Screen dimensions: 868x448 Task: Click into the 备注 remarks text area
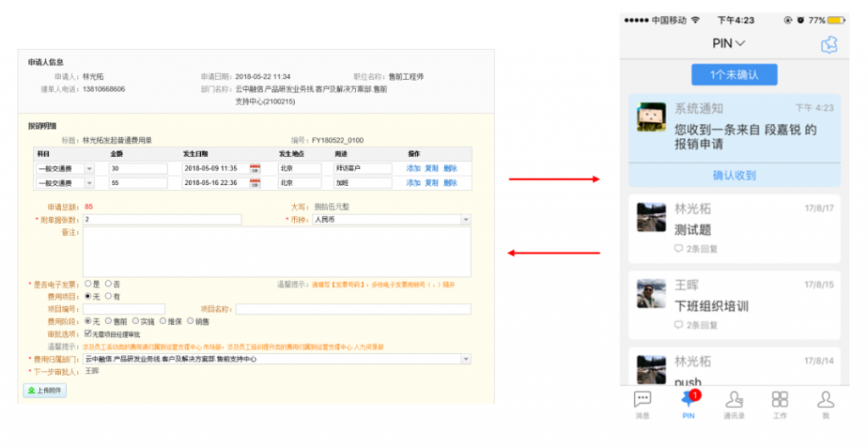277,252
